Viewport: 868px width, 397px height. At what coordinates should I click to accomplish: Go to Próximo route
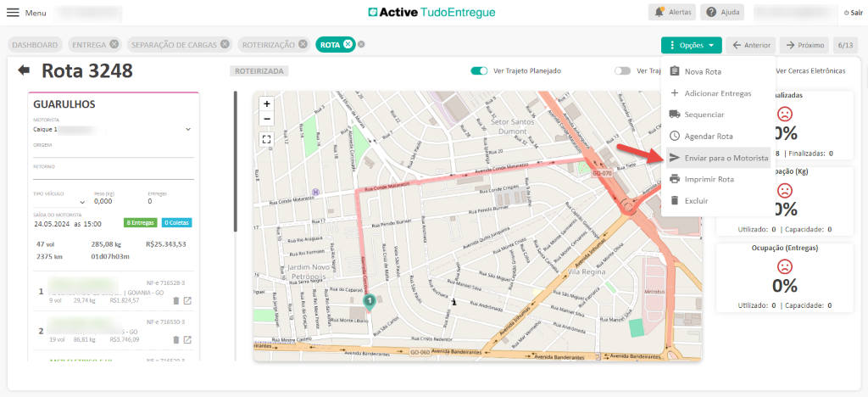(x=804, y=46)
